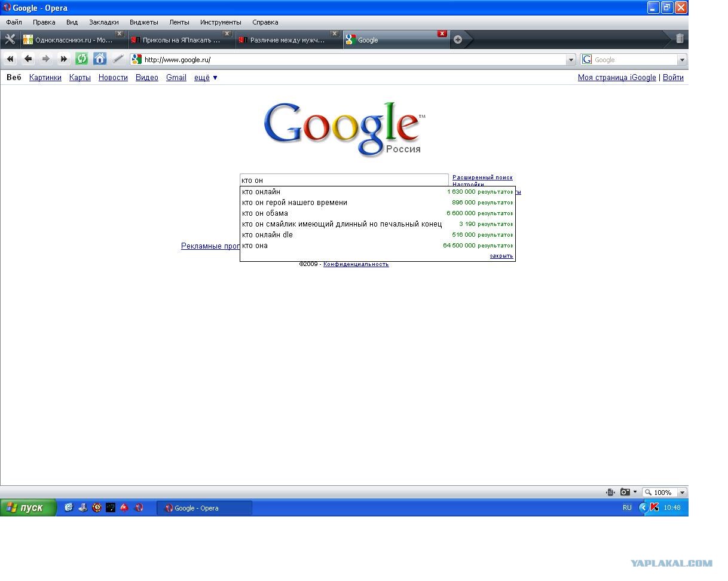Click закрыть to close suggestions
This screenshot has height=581, width=728.
[501, 256]
